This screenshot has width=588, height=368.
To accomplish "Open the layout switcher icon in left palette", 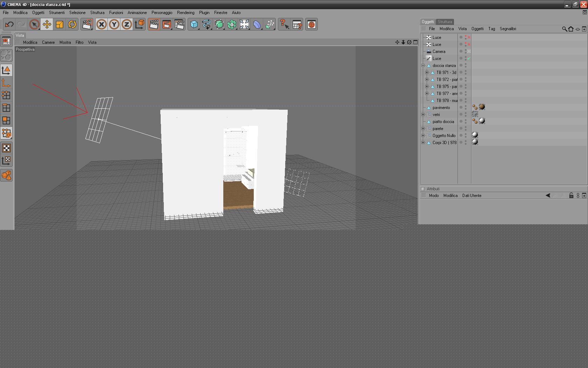I will pyautogui.click(x=6, y=41).
